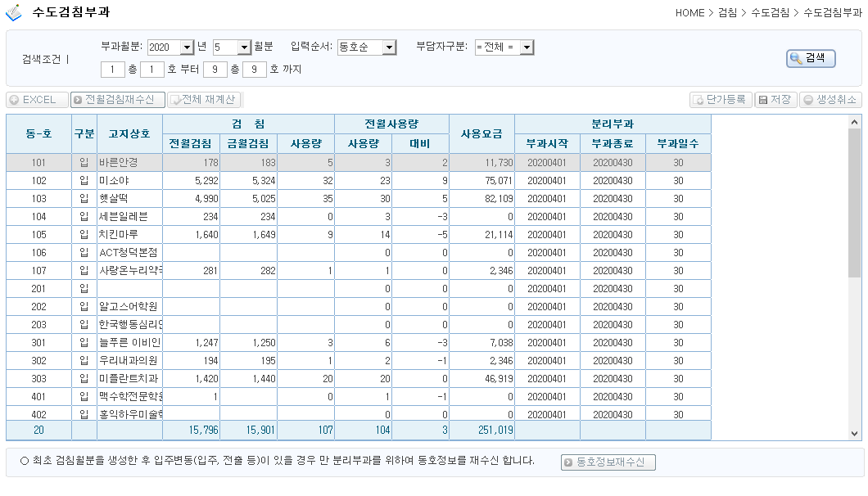Click the 구분 column header
The height and width of the screenshot is (496, 868).
tap(84, 134)
